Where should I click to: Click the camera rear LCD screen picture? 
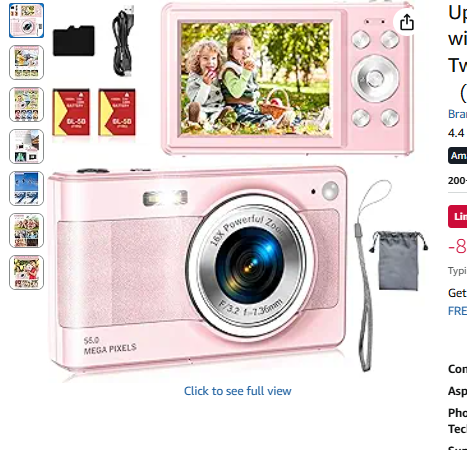tap(255, 79)
